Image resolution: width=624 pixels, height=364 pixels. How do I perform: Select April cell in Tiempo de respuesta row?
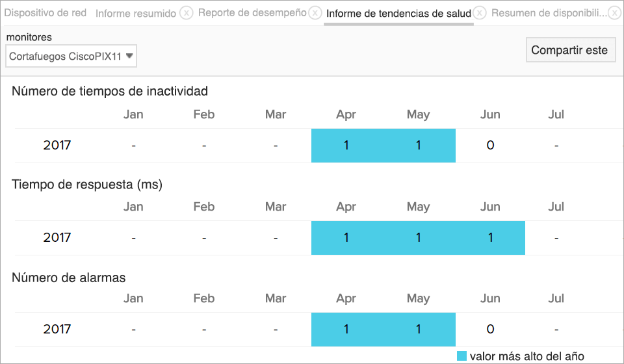pos(346,238)
